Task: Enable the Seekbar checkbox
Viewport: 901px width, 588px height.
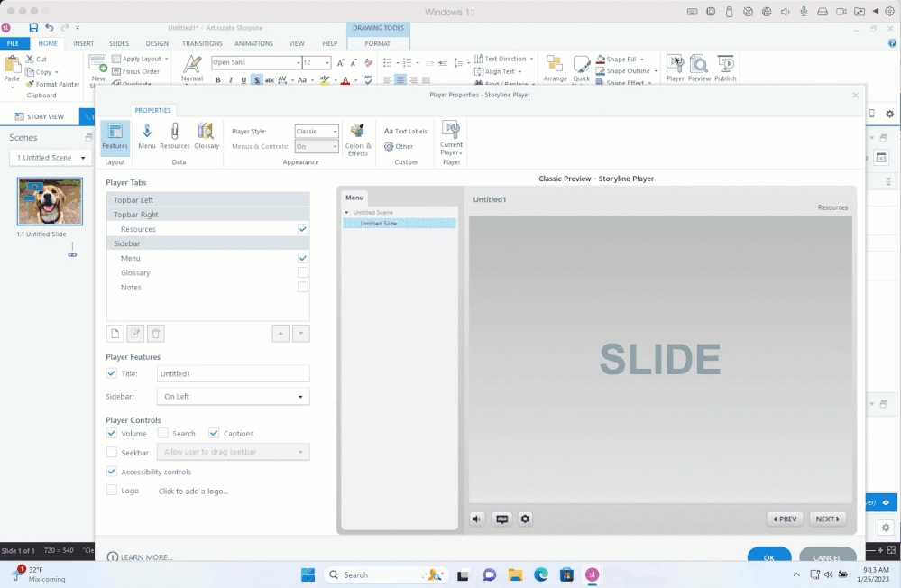Action: click(112, 452)
